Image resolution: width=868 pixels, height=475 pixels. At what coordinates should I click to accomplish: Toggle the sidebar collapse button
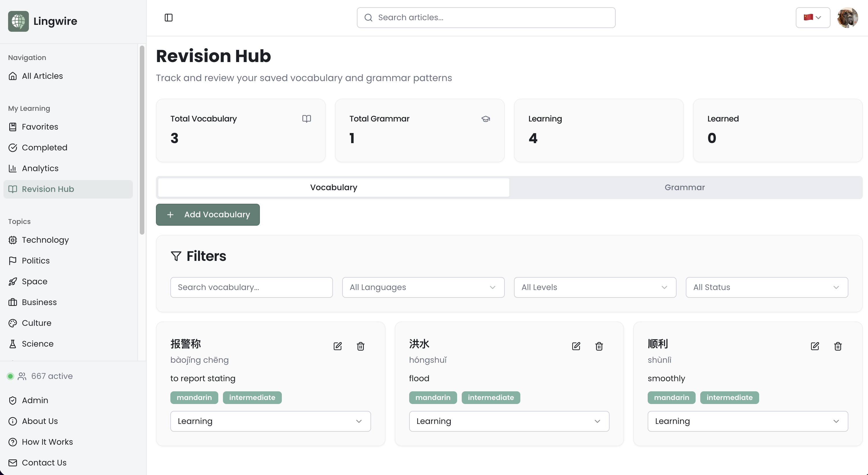(168, 18)
